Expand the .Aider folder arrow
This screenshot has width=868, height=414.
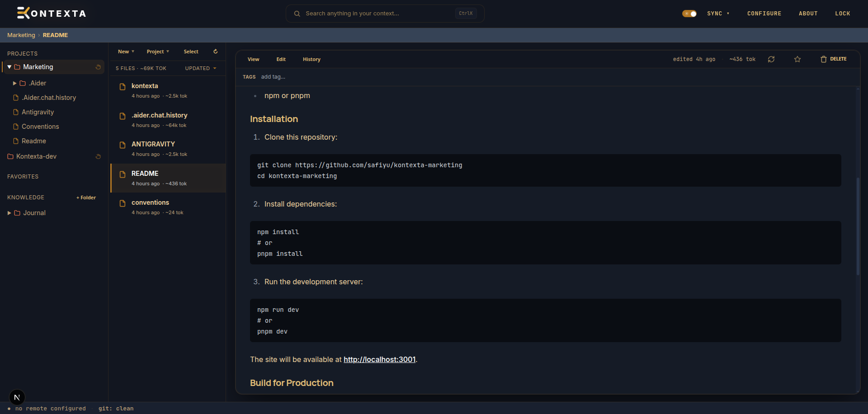(15, 83)
